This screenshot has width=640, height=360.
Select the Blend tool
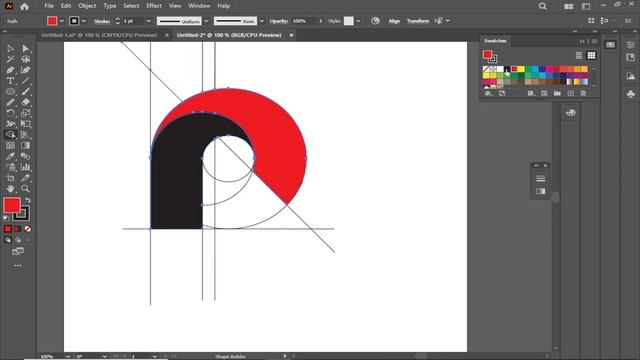click(x=25, y=156)
